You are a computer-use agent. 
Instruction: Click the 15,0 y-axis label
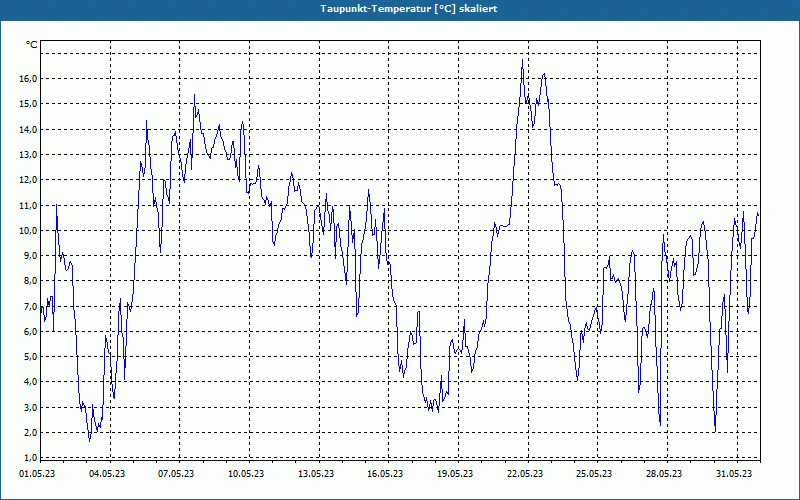28,104
